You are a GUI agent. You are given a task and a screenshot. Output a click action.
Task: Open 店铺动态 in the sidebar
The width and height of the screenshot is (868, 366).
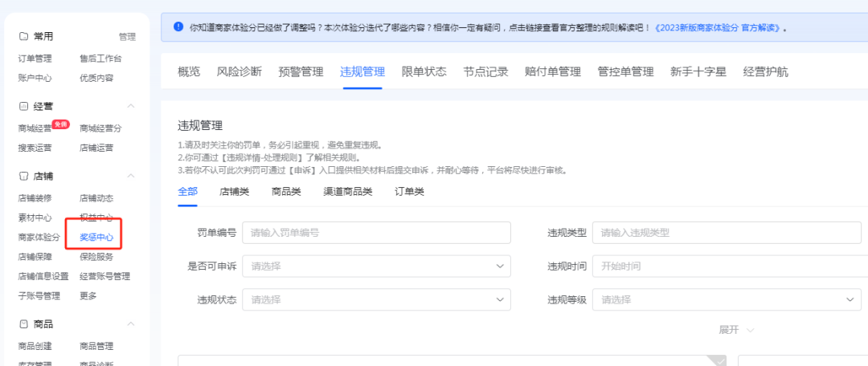pyautogui.click(x=96, y=198)
